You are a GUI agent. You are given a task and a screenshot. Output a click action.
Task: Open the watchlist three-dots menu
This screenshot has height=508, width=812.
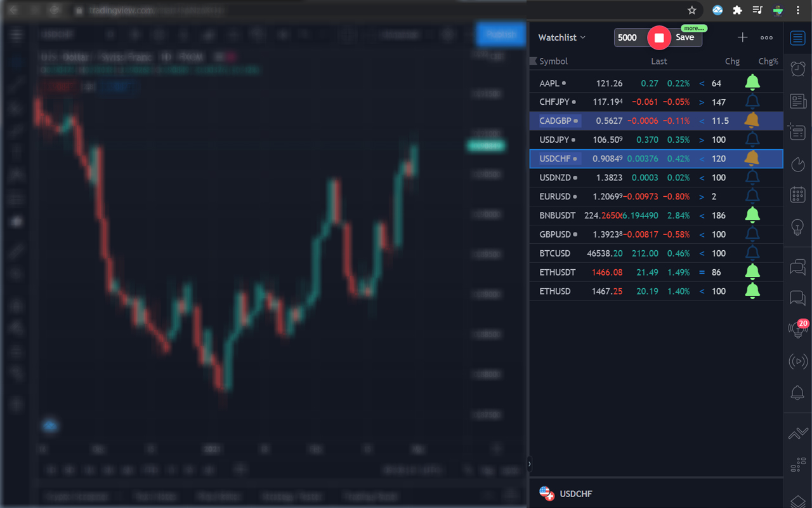tap(766, 37)
